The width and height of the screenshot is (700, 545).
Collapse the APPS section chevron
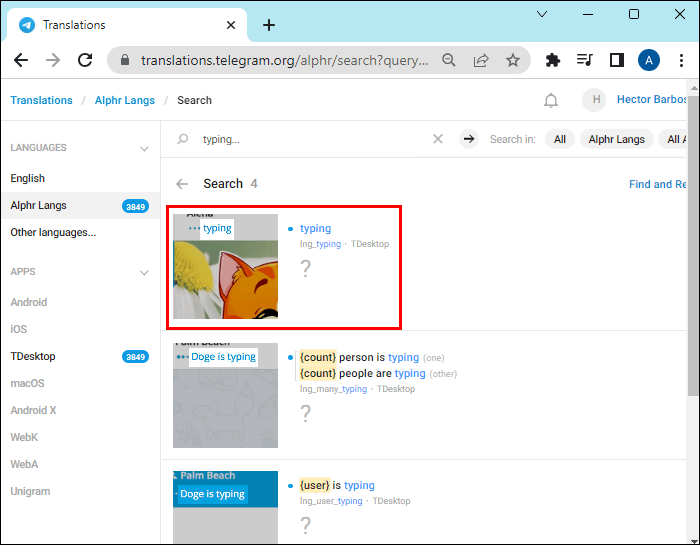144,273
